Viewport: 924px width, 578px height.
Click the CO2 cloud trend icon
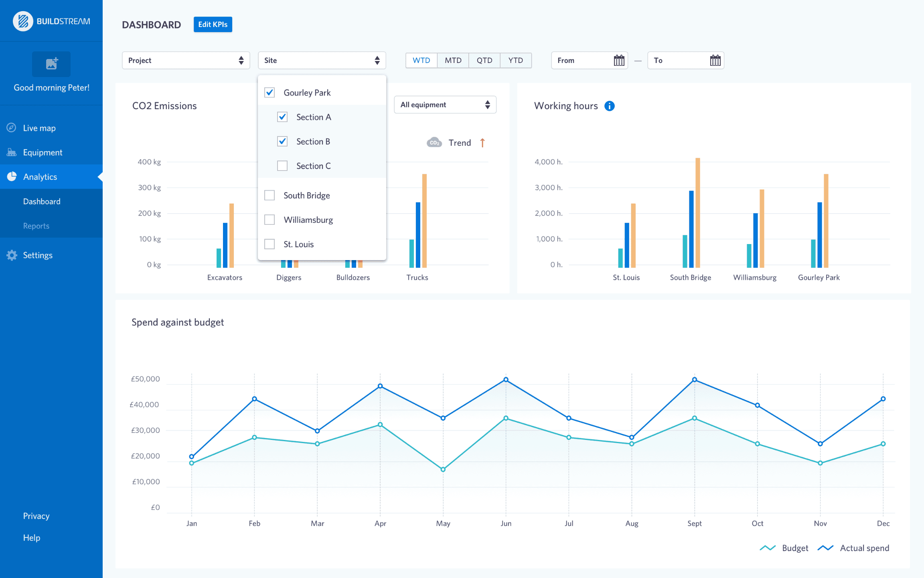[433, 142]
